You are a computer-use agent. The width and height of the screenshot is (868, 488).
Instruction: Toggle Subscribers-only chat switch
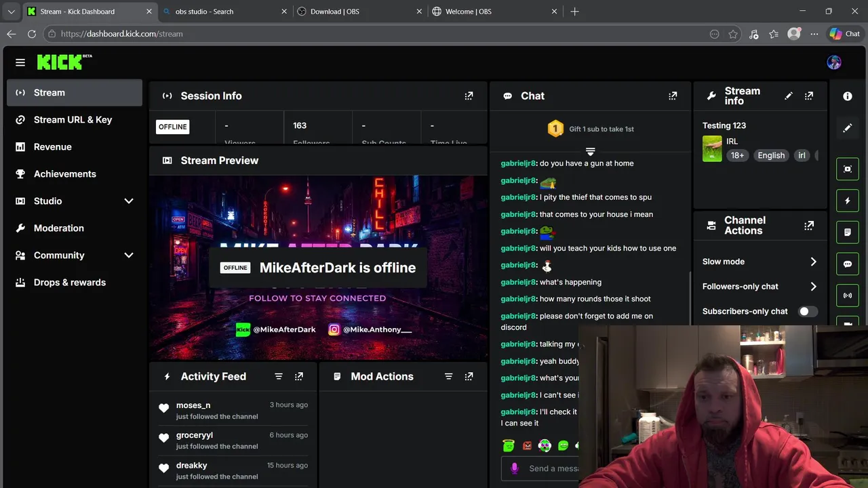[x=808, y=311]
